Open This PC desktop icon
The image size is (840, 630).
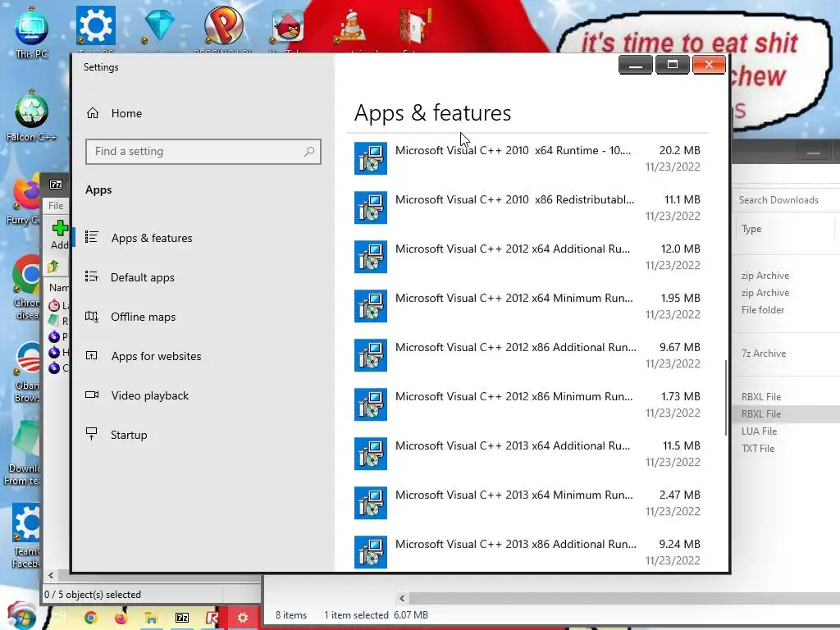coord(32,32)
